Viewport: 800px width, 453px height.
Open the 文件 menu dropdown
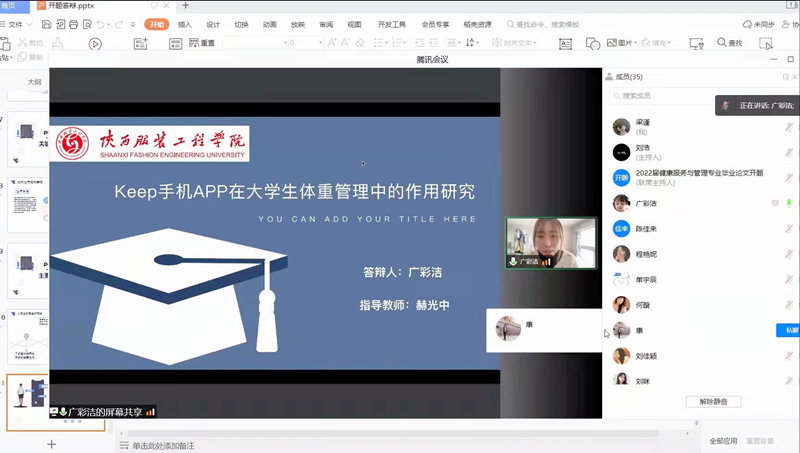[18, 24]
